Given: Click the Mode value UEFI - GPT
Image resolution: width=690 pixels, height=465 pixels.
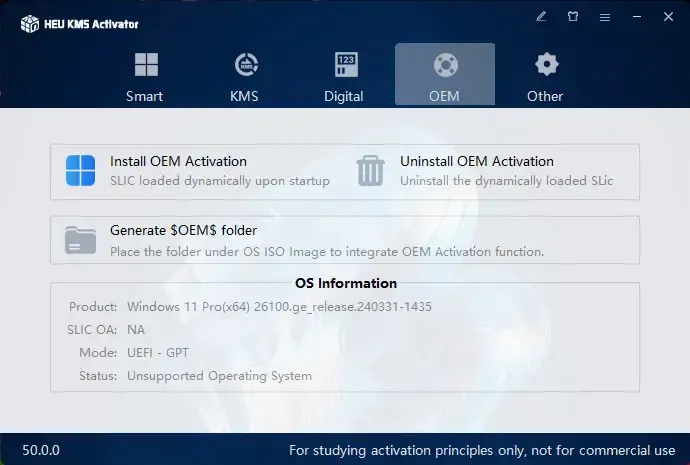Looking at the screenshot, I should click(158, 353).
